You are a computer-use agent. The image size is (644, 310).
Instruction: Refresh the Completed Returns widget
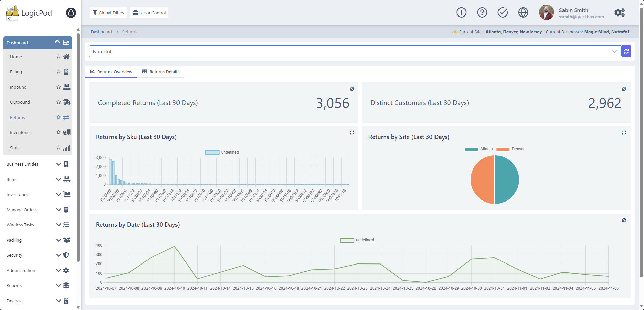(352, 89)
